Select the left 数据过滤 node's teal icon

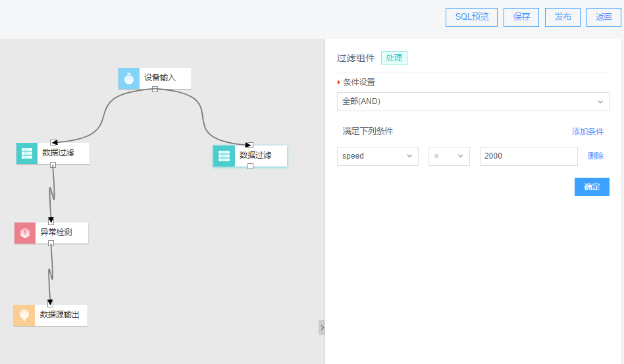(x=27, y=153)
